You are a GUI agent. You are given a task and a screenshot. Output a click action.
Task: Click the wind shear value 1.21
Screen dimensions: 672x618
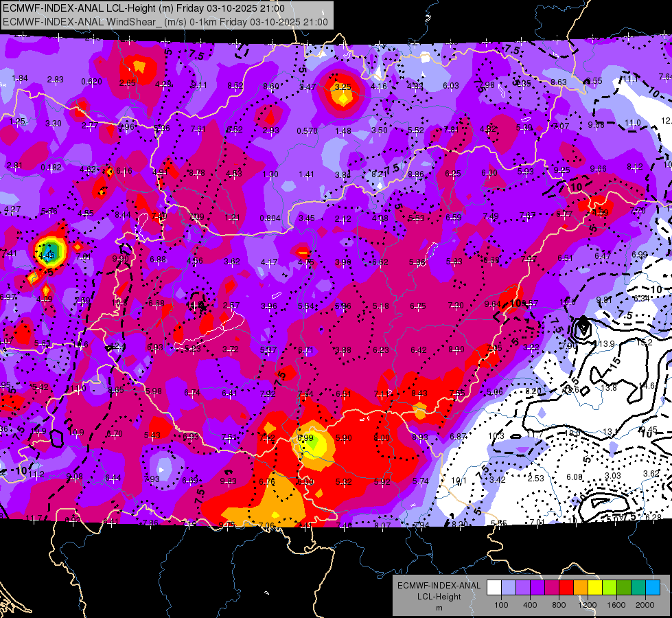[232, 218]
